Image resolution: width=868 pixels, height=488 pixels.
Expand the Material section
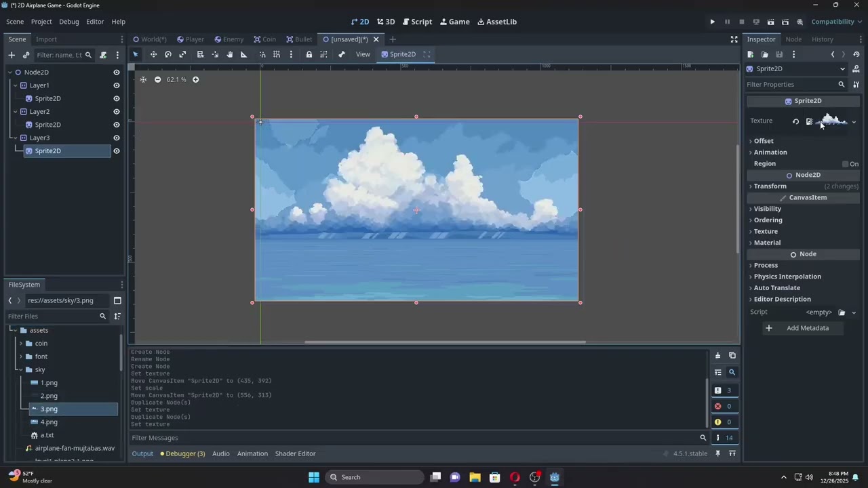pos(767,243)
